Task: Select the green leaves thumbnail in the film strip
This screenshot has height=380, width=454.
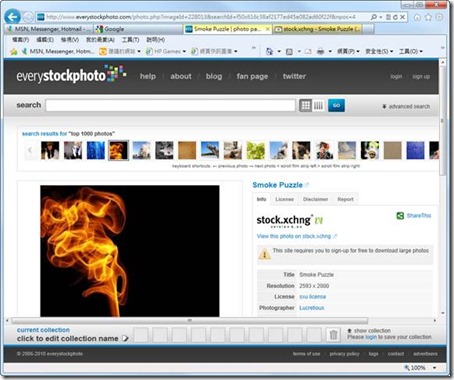Action: (x=256, y=150)
